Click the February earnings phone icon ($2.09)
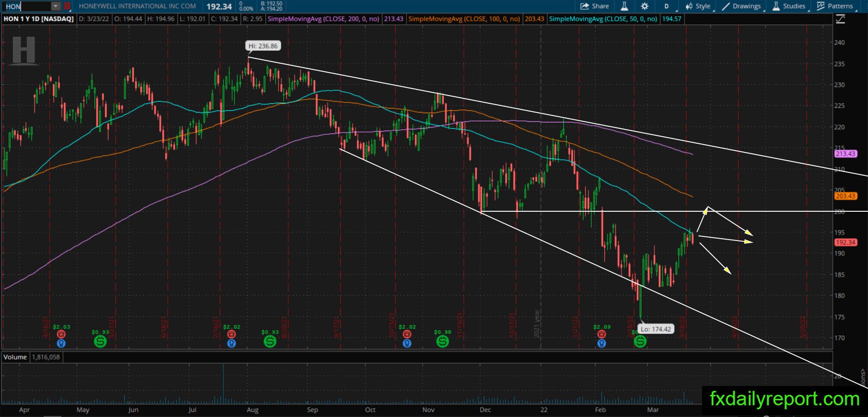The image size is (868, 417). click(x=602, y=334)
